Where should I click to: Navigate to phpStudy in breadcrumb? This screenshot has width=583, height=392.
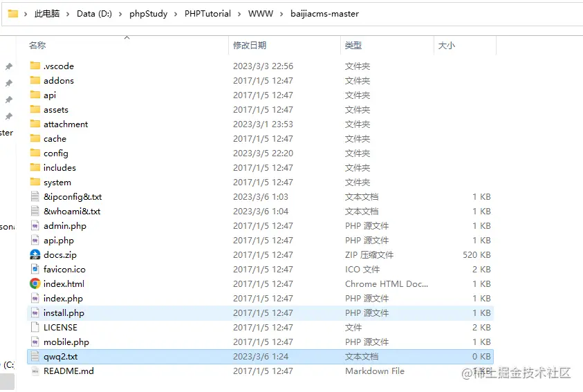coord(149,14)
